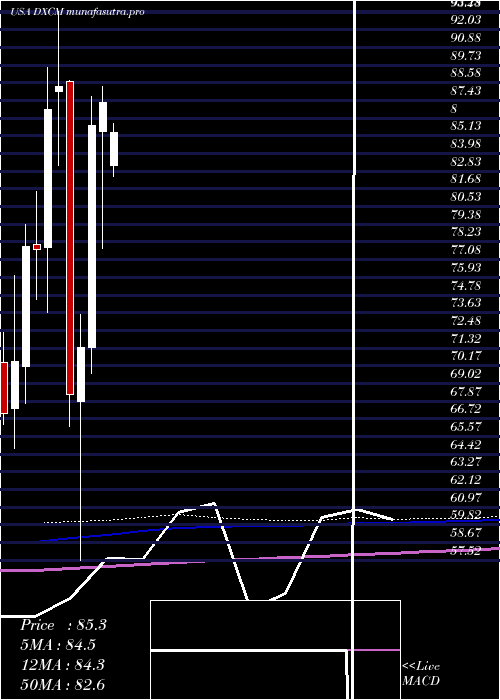The width and height of the screenshot is (500, 700).
Task: Click the 74.78 price axis label
Action: coord(466,285)
